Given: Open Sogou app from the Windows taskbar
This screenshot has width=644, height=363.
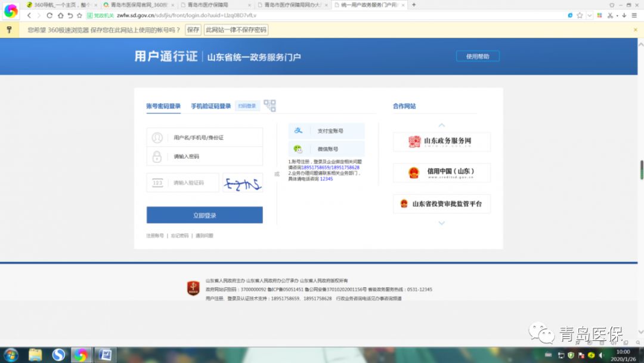Looking at the screenshot, I should (58, 355).
